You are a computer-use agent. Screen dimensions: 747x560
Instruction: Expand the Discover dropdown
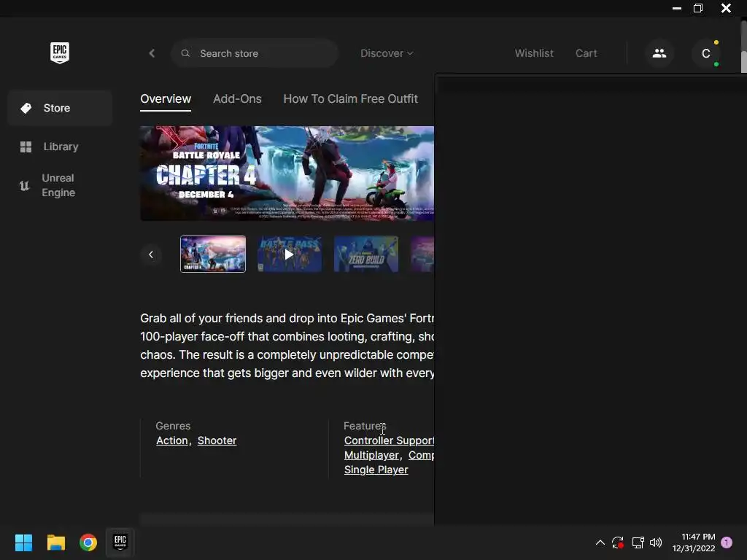point(387,53)
